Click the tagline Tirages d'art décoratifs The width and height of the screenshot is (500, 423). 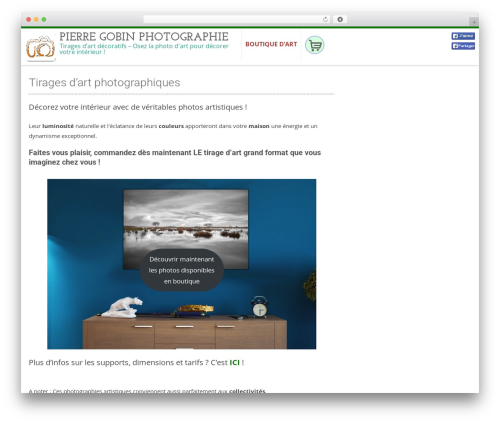pyautogui.click(x=144, y=49)
